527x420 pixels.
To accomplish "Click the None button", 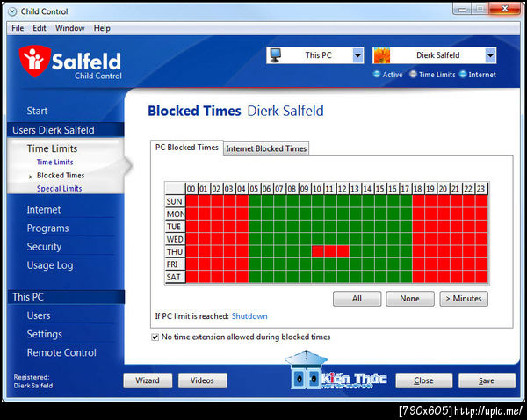I will (409, 299).
